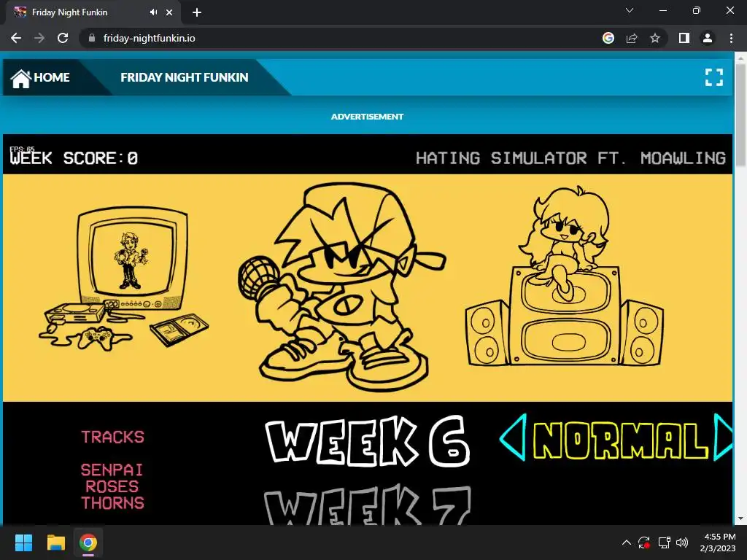Viewport: 747px width, 560px height.
Task: Open the Chrome three-dot menu
Action: [731, 38]
